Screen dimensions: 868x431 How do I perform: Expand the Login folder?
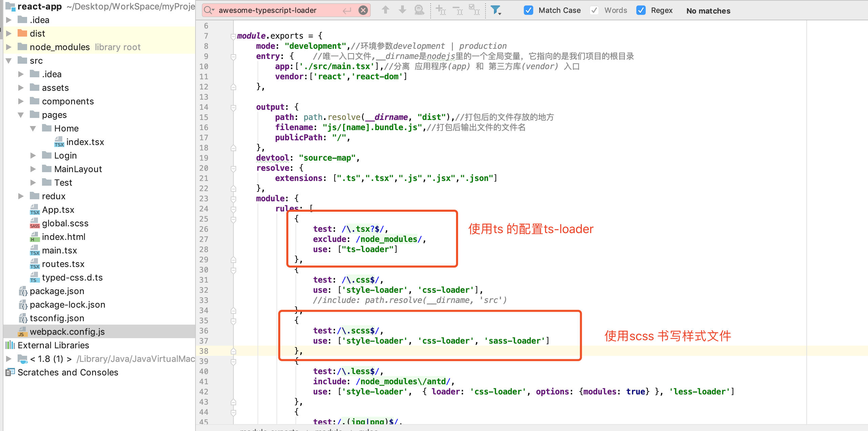(33, 156)
